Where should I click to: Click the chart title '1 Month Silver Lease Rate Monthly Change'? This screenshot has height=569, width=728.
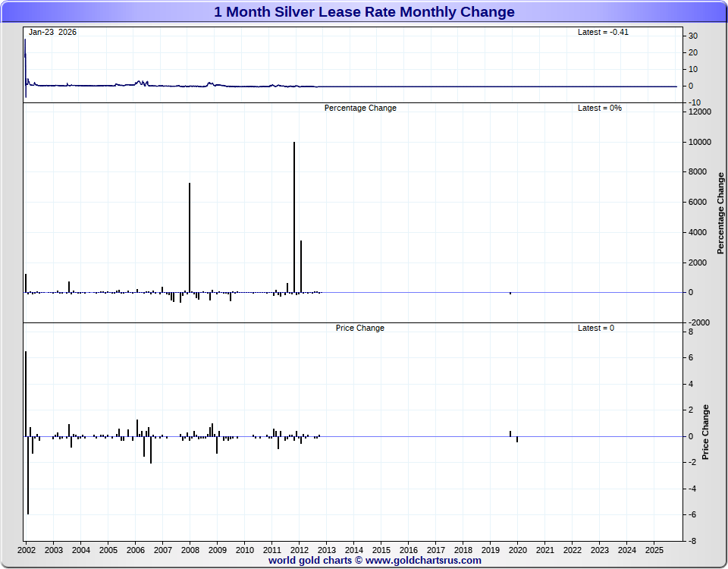click(x=364, y=12)
